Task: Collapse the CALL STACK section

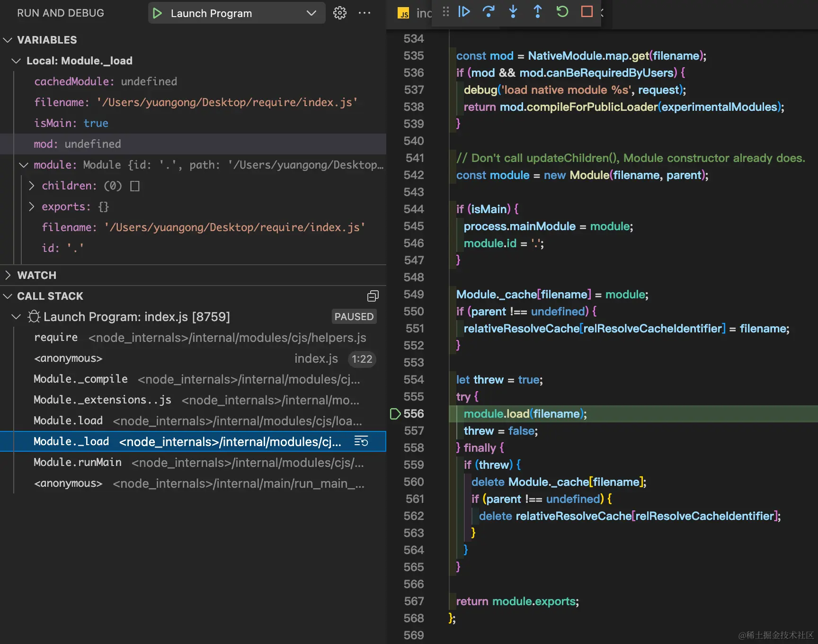Action: 8,296
